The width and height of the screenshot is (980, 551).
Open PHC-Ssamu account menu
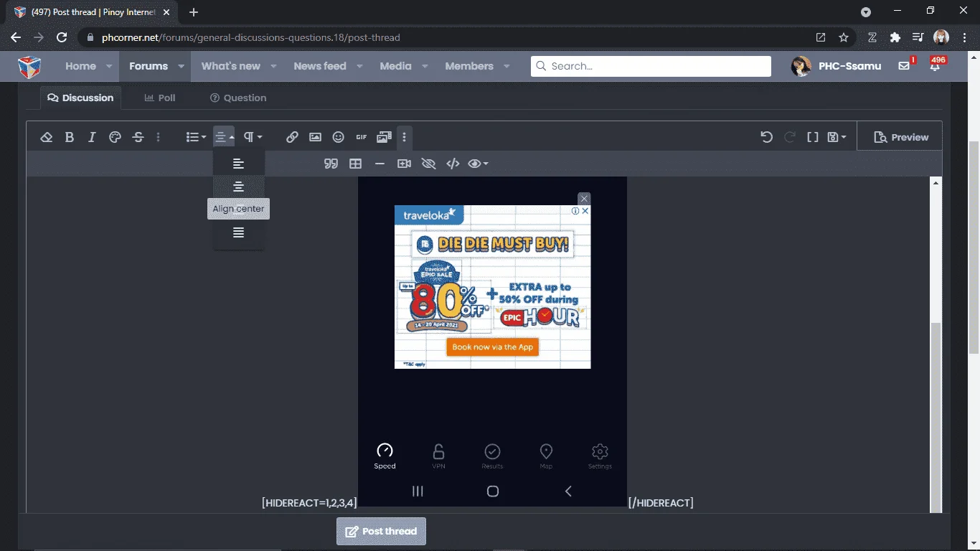[836, 66]
